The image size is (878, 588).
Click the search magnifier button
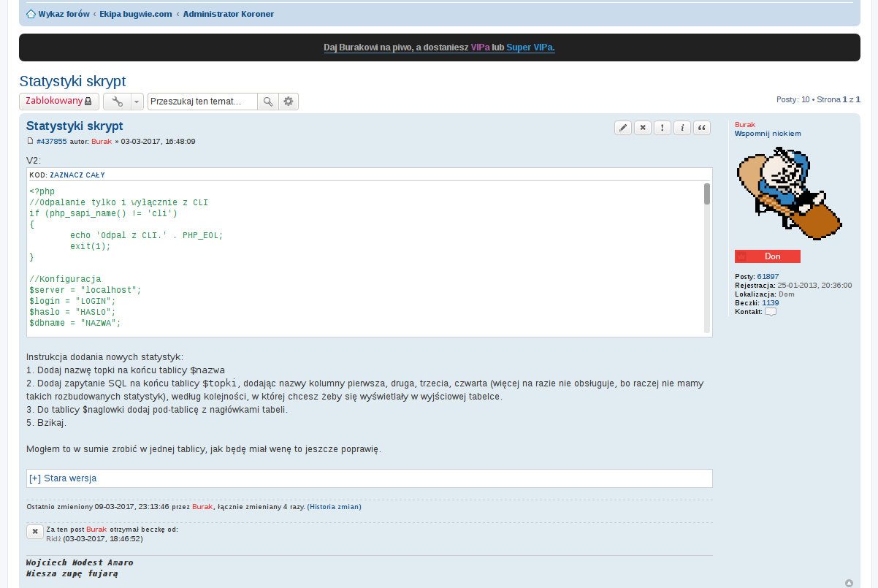click(x=268, y=102)
